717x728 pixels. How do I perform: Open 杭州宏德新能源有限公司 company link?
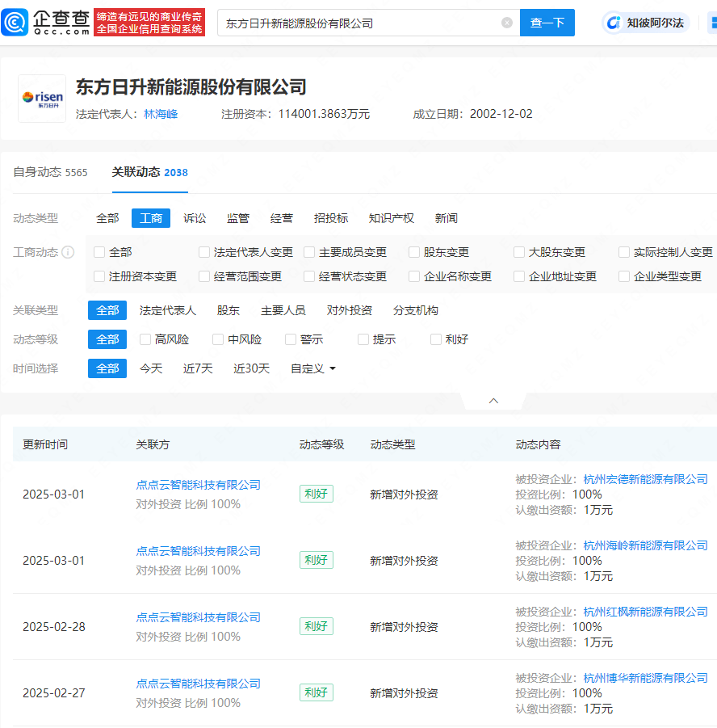(645, 480)
